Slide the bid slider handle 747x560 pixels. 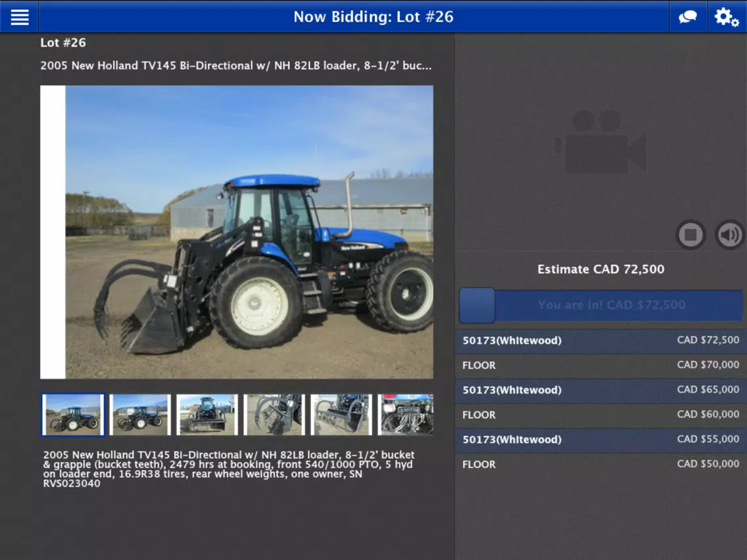[477, 305]
